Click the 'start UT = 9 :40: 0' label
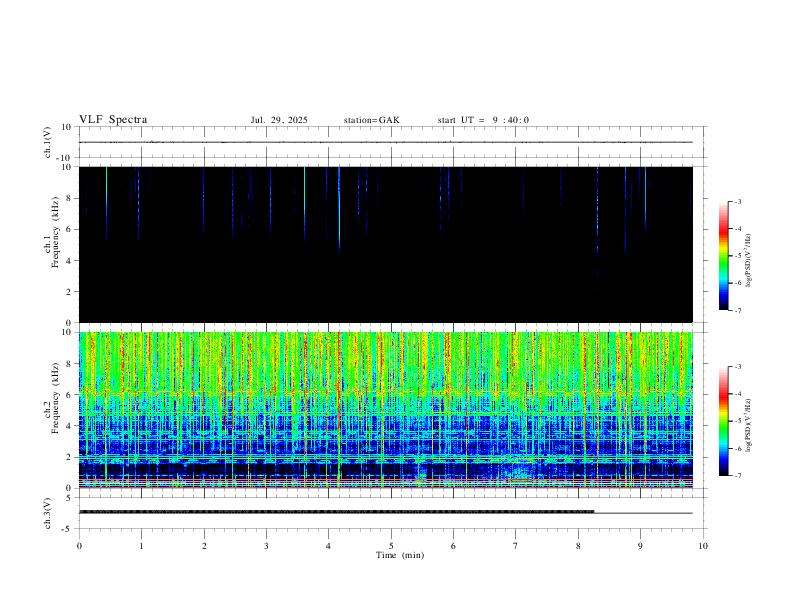Image resolution: width=792 pixels, height=612 pixels. tap(483, 120)
